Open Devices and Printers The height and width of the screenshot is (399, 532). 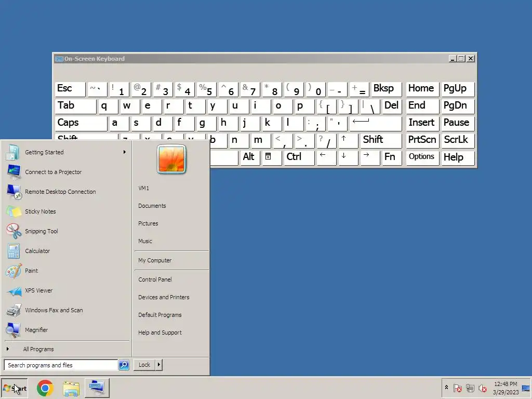171,297
